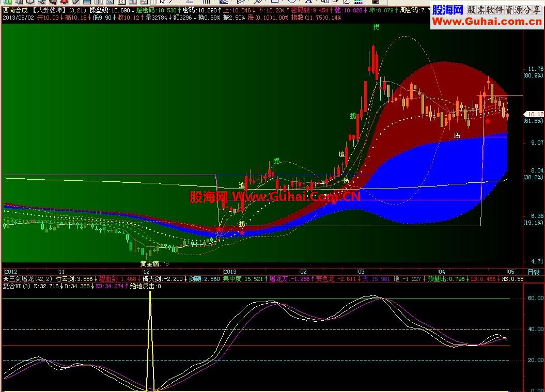Click the 绝地反击:0 reading
The width and height of the screenshot is (545, 392).
145,286
